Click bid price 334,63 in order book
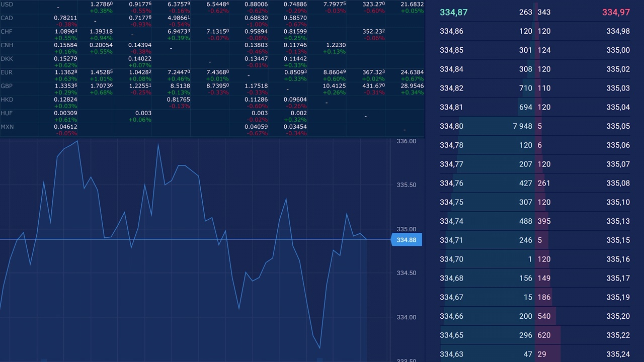Viewport: 644px width, 362px height. 451,354
